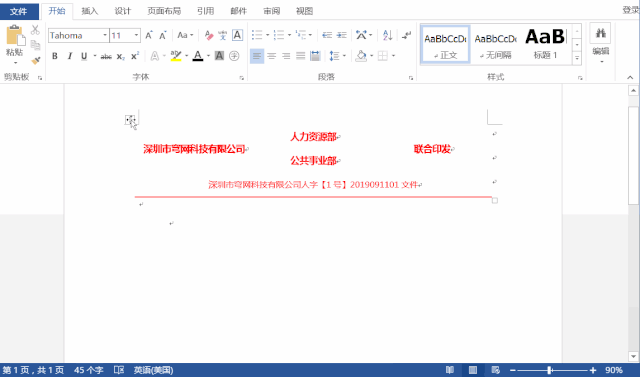Toggle subscript formatting
Image resolution: width=640 pixels, height=377 pixels.
coord(120,56)
